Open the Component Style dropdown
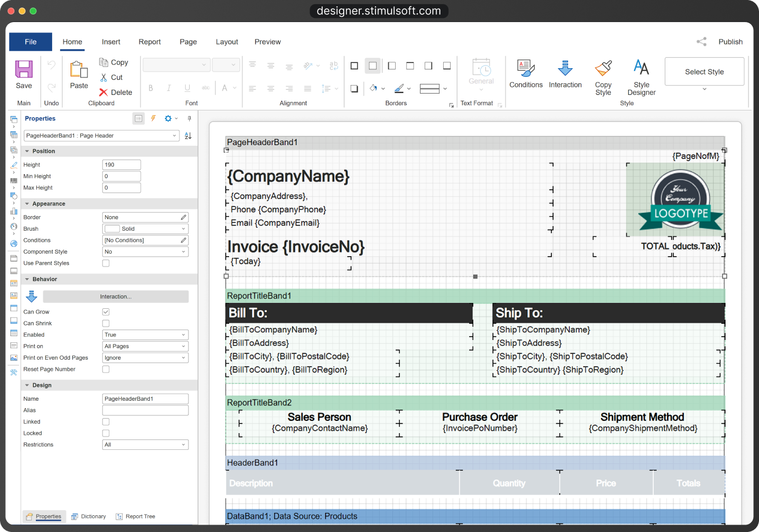759x532 pixels. (x=145, y=252)
